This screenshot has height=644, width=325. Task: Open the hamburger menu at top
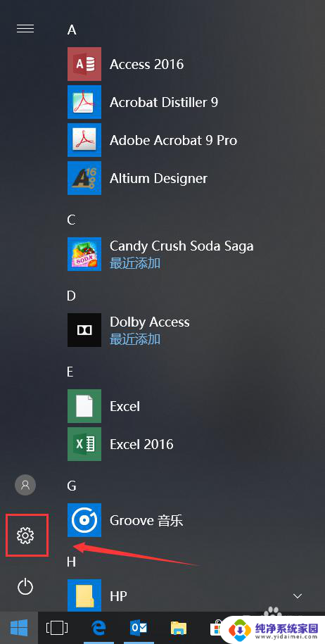tap(25, 28)
